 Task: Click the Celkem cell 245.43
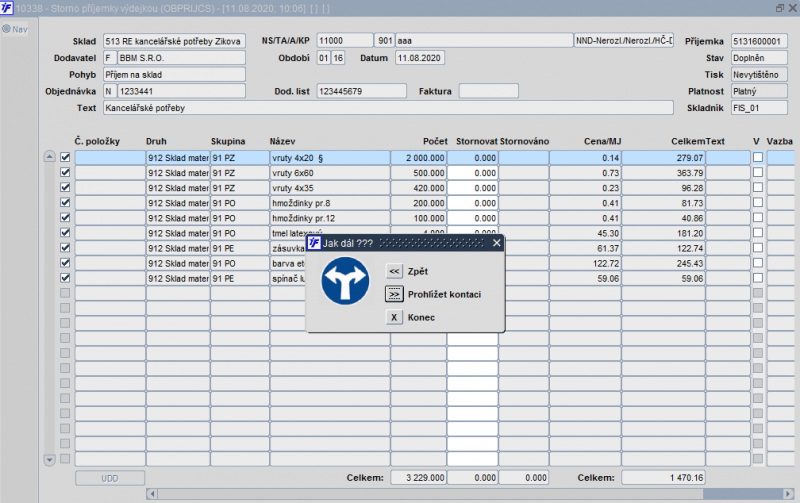coord(664,263)
